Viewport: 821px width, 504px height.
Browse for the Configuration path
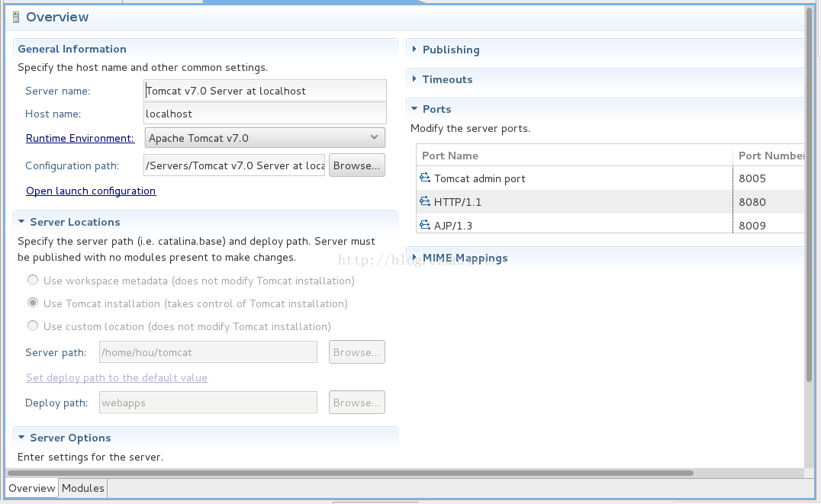coord(356,165)
